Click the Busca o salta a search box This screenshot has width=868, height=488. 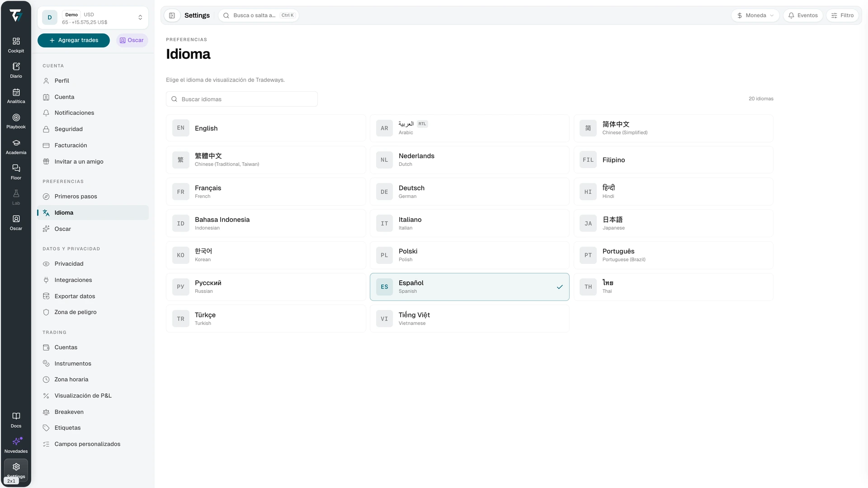tap(259, 15)
